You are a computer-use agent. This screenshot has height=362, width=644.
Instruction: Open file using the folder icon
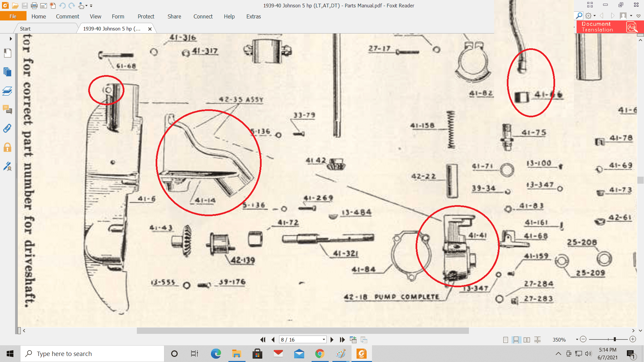tap(15, 5)
